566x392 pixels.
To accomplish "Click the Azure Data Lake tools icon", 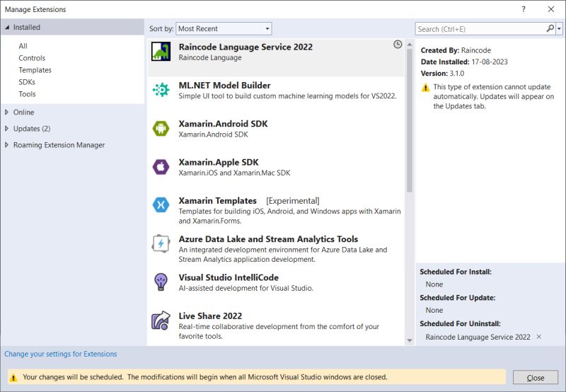I will tap(161, 243).
